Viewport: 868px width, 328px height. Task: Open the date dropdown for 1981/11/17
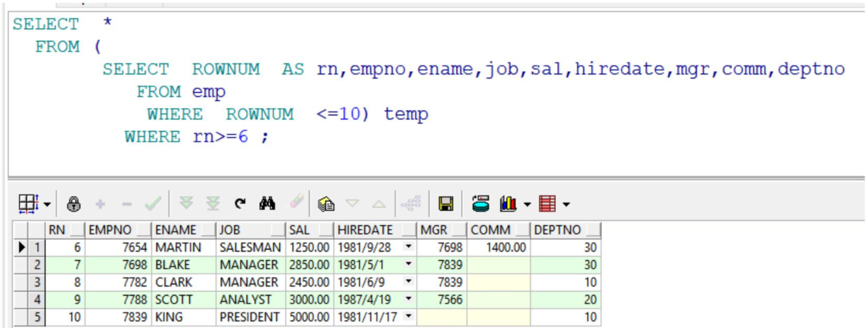(x=408, y=317)
